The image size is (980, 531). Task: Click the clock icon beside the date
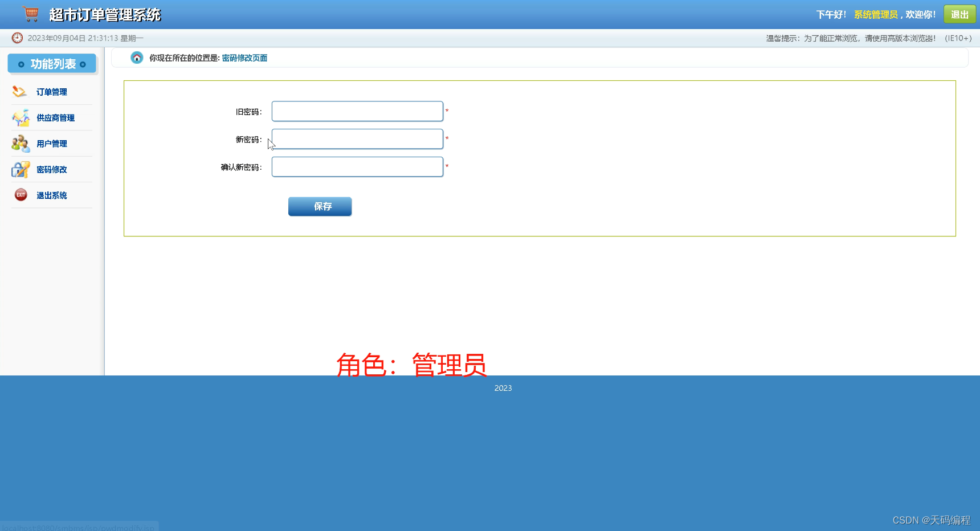(18, 38)
